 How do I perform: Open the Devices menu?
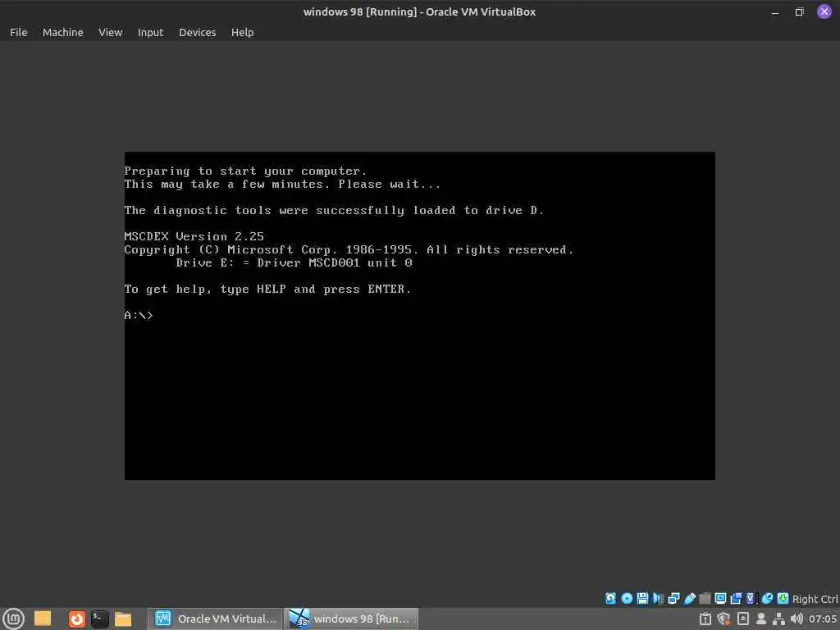(197, 32)
